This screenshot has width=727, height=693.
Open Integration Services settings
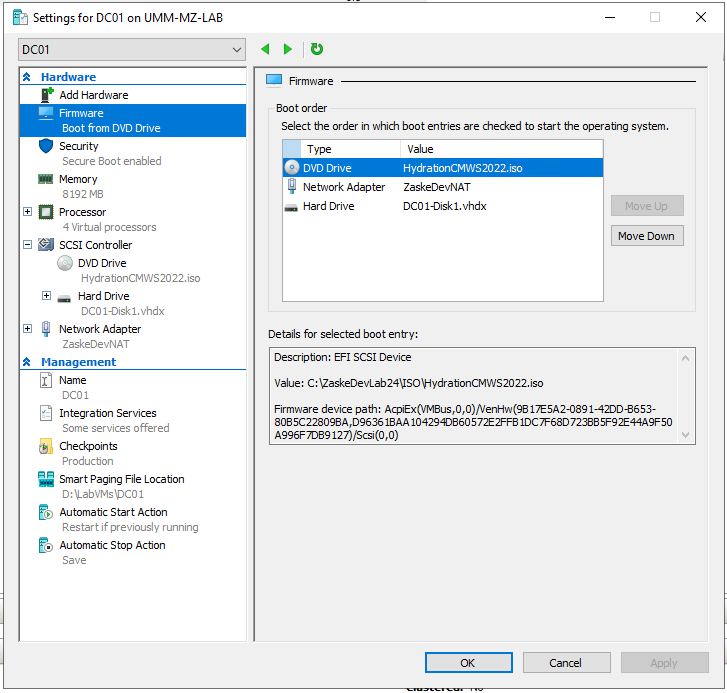107,413
